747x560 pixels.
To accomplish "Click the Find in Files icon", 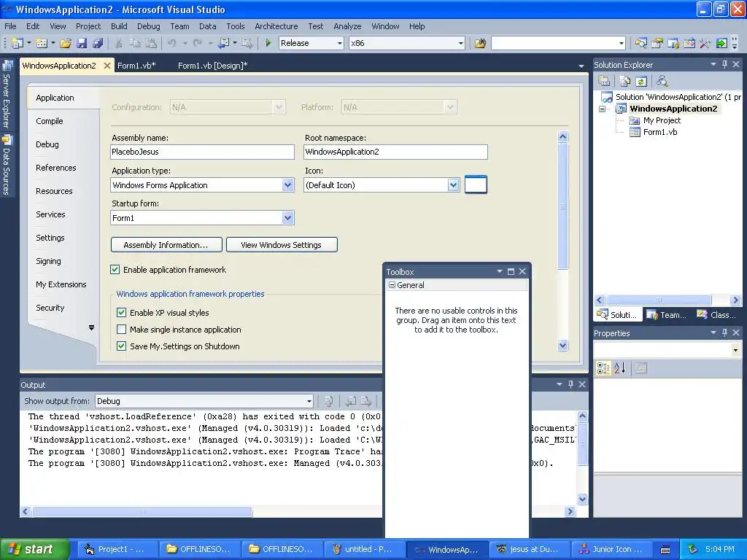I will (x=480, y=43).
